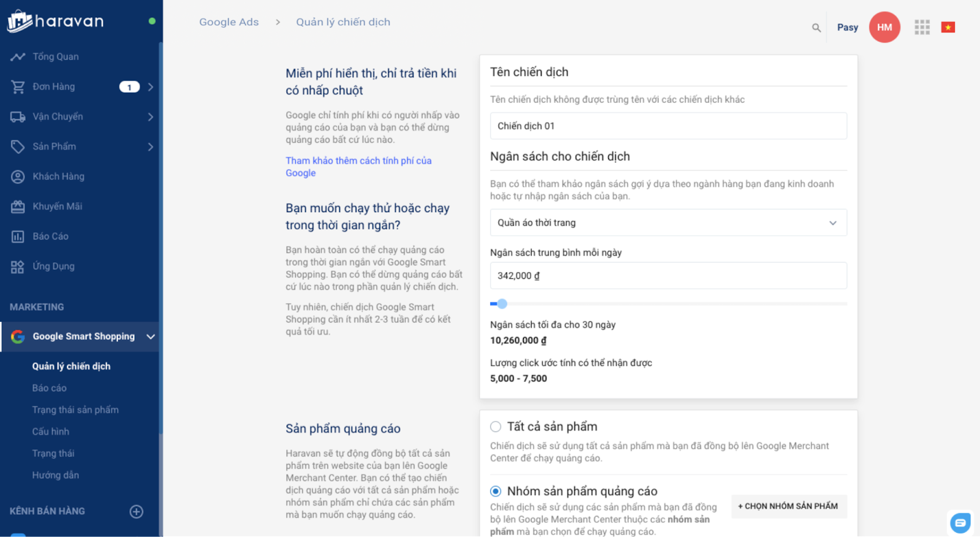Image resolution: width=980 pixels, height=537 pixels.
Task: Click the KÊNH BÁN HÀNG section label
Action: point(47,511)
